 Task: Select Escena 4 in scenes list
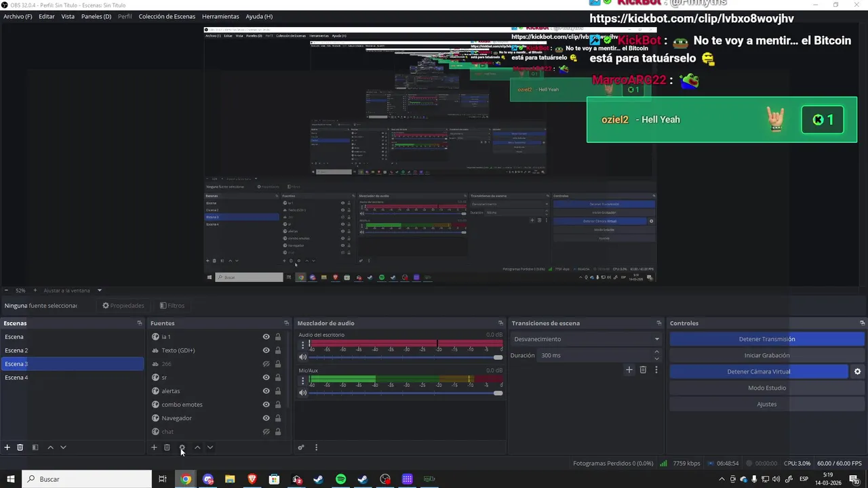tap(72, 378)
